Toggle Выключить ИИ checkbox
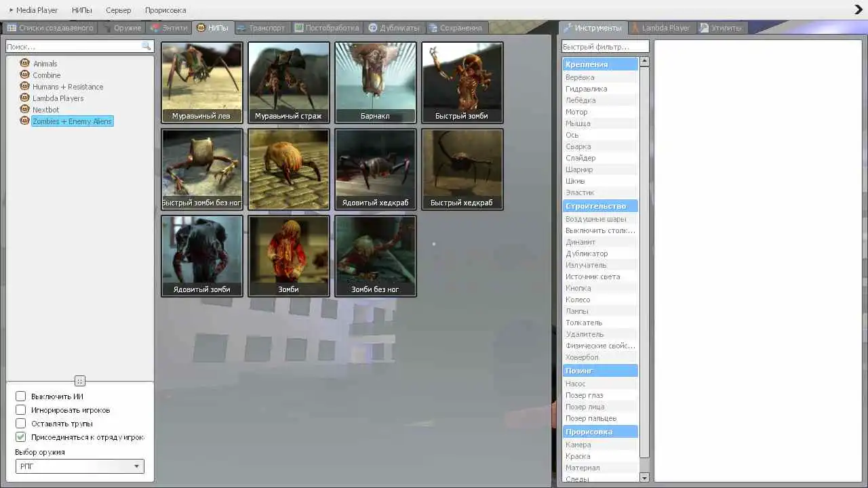The width and height of the screenshot is (868, 488). pyautogui.click(x=21, y=396)
